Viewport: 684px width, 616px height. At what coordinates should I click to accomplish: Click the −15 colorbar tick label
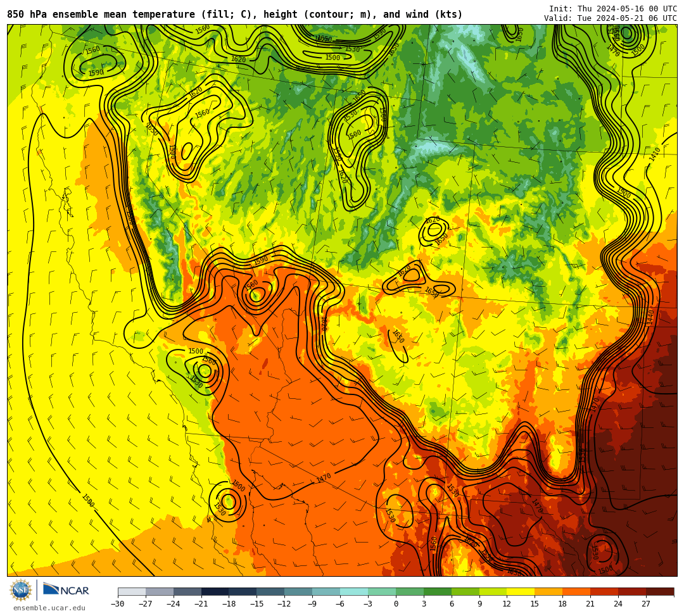tap(257, 604)
